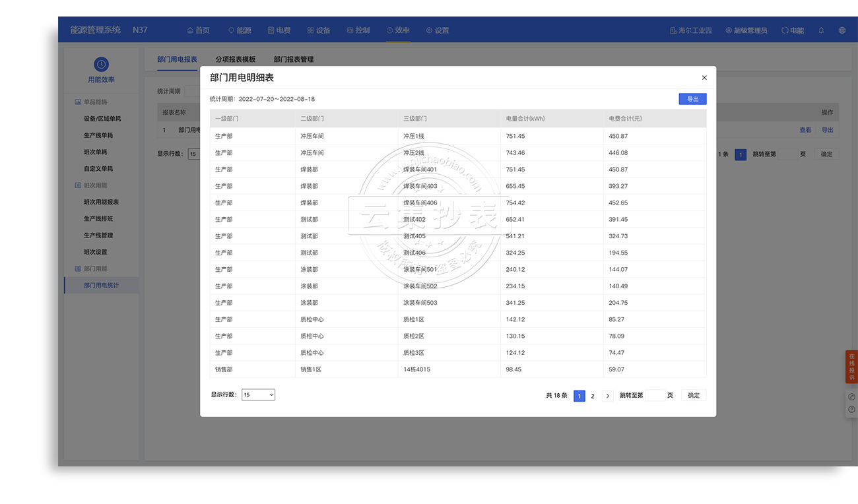Switch to 分项报表模板 tab
This screenshot has width=858, height=504.
pyautogui.click(x=235, y=59)
